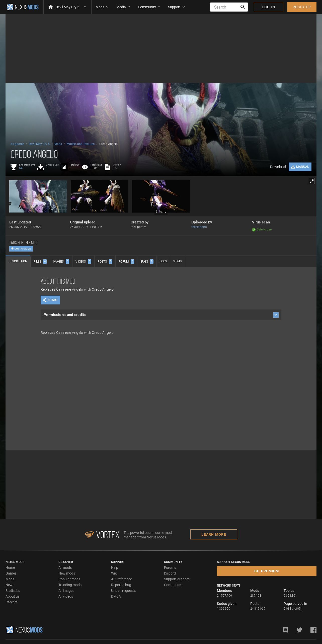Click the Total DLs bar chart icon
Image resolution: width=322 pixels, height=644 pixels.
pos(64,167)
